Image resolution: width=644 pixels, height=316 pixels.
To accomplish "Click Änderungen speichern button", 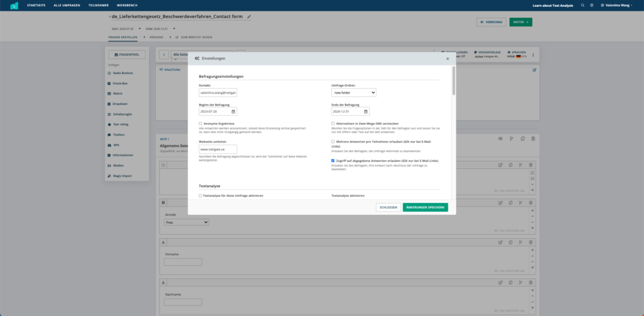I will click(425, 208).
